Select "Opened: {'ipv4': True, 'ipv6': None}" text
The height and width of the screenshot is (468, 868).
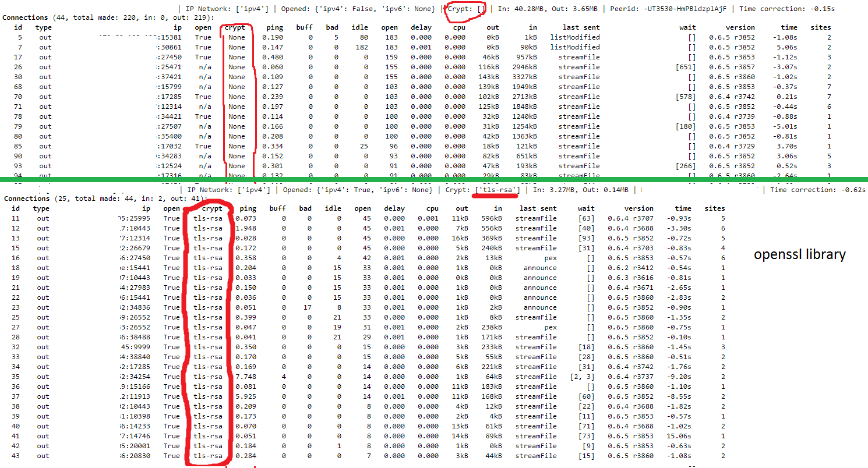[358, 190]
